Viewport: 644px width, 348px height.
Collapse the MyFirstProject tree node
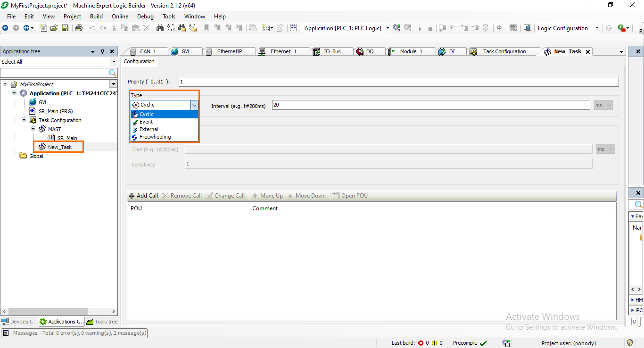[x=5, y=84]
